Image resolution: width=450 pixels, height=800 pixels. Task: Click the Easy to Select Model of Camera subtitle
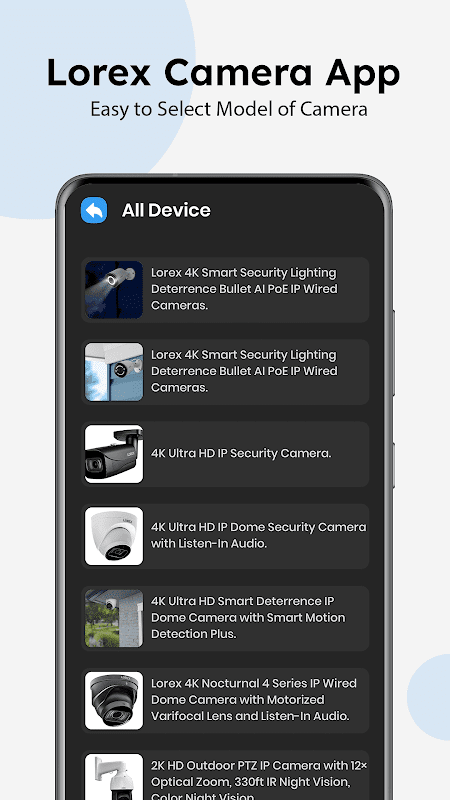[x=229, y=109]
